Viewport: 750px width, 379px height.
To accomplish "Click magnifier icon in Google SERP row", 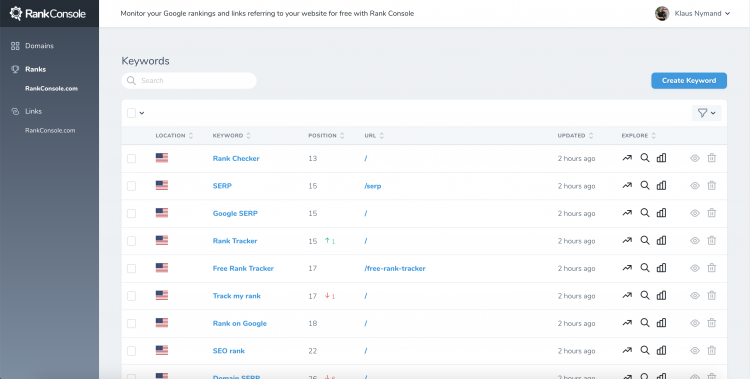I will coord(645,213).
